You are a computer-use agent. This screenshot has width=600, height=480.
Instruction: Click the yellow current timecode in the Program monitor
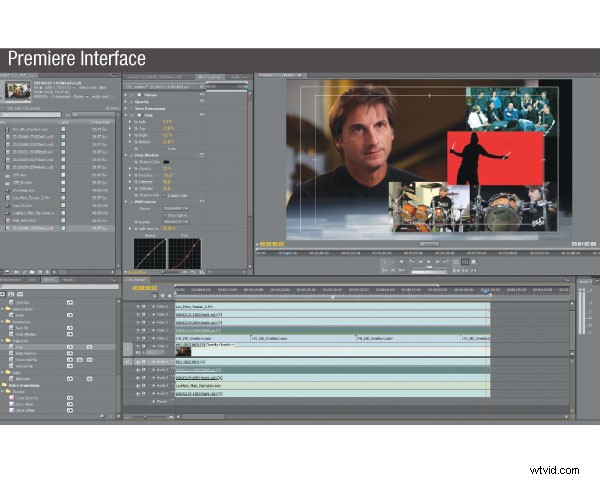[272, 244]
